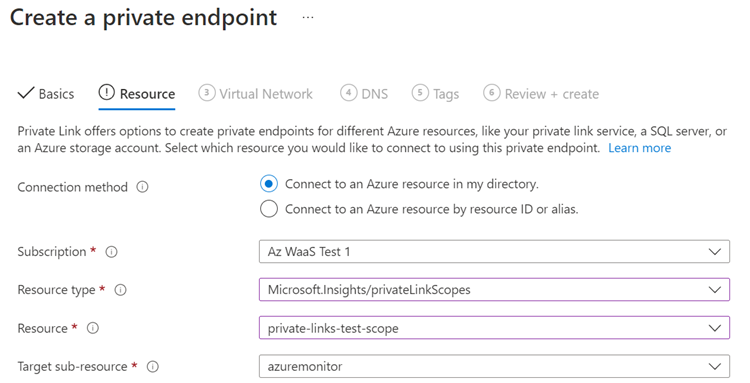
Task: Open the Review + create tab
Action: [x=541, y=94]
